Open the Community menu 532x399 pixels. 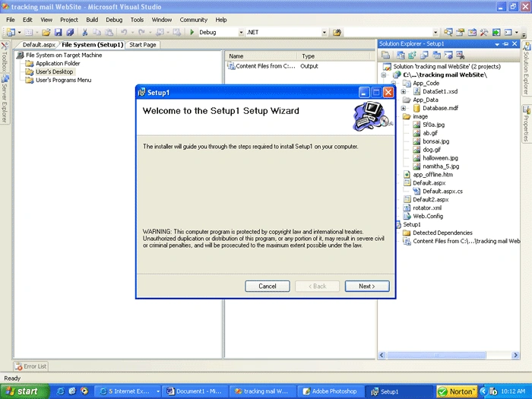(x=193, y=20)
